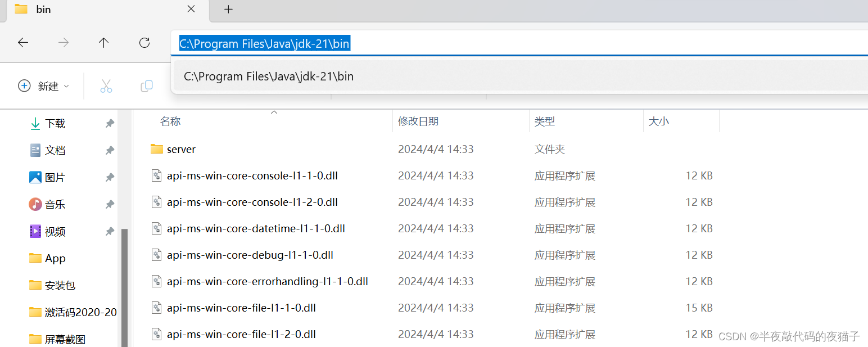Sort by 修改日期 column header
The width and height of the screenshot is (868, 347).
[x=418, y=121]
